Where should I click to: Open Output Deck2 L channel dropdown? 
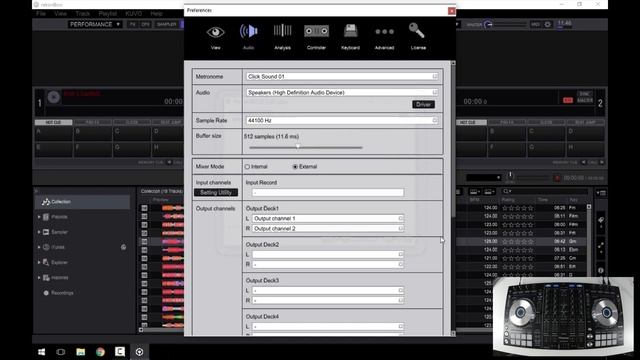(328, 254)
